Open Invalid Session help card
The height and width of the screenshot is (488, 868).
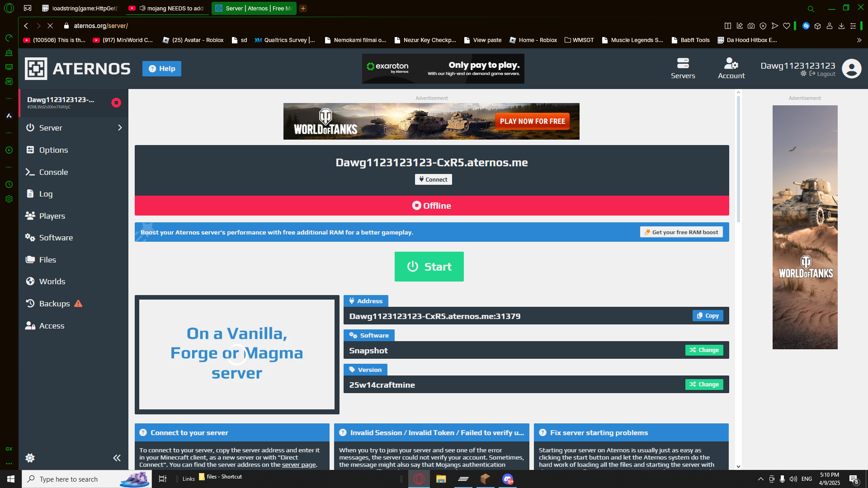click(432, 432)
